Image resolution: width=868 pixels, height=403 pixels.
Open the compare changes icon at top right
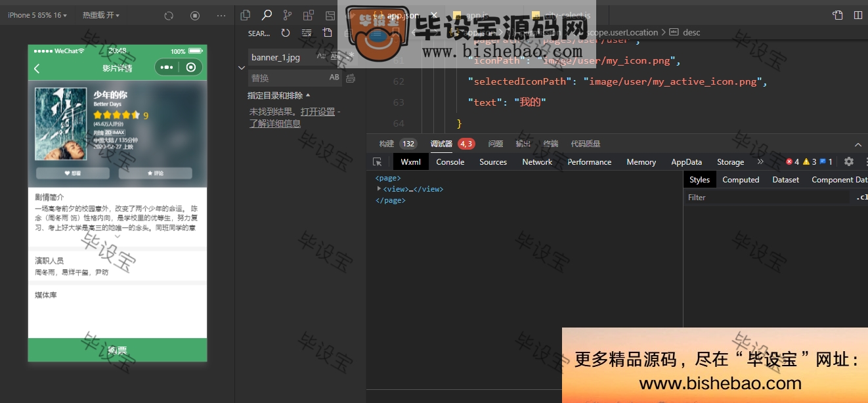click(x=837, y=15)
